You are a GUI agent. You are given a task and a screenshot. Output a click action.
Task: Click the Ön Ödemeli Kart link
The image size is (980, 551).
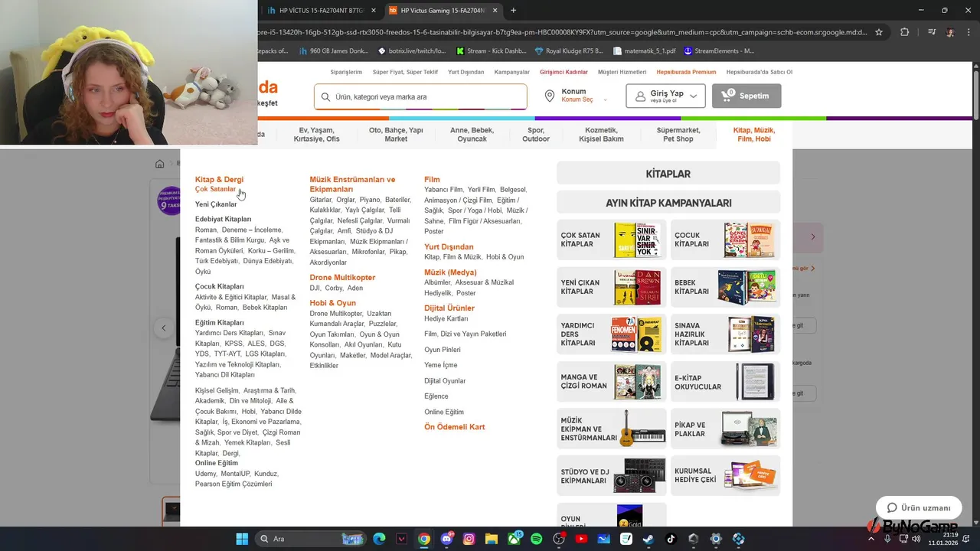click(455, 427)
